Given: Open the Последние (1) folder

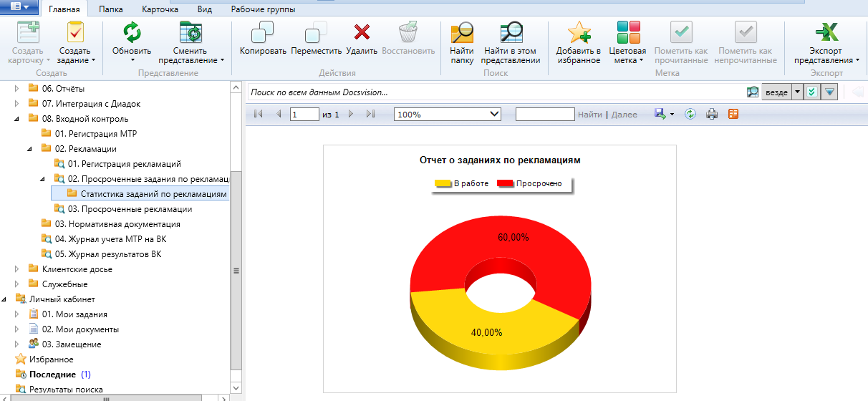Looking at the screenshot, I should point(60,375).
